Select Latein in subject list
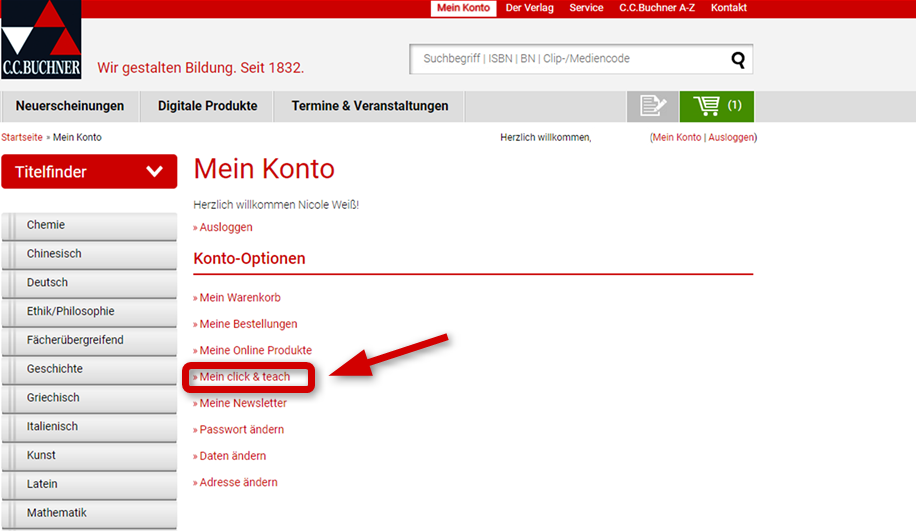The width and height of the screenshot is (916, 531). [89, 484]
